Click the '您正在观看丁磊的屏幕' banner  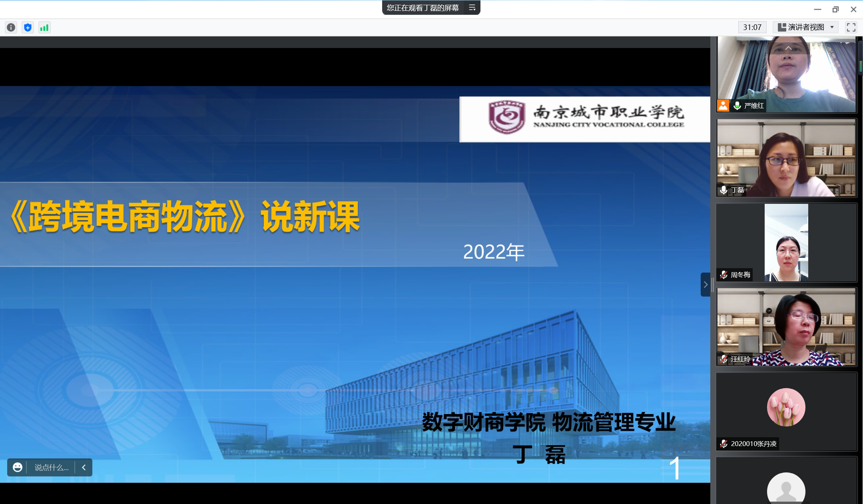(x=423, y=8)
